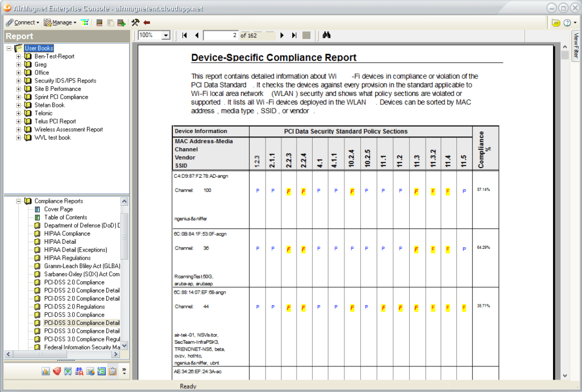Open the HIPAA Detail (Exceptions) report

click(x=76, y=251)
